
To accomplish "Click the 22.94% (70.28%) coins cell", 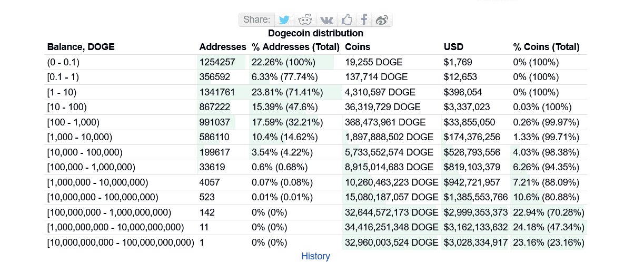I will pyautogui.click(x=549, y=212).
